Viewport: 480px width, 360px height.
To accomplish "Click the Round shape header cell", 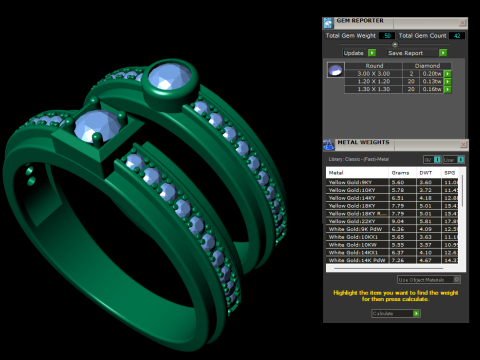I will pyautogui.click(x=374, y=66).
